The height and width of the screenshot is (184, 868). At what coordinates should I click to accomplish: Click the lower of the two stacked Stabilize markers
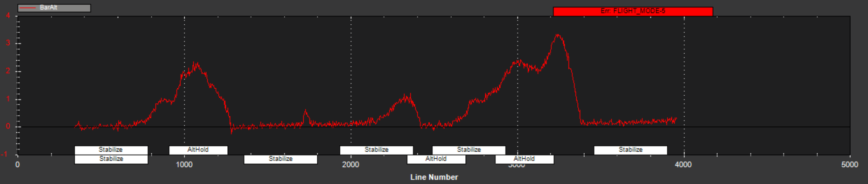[x=111, y=159]
